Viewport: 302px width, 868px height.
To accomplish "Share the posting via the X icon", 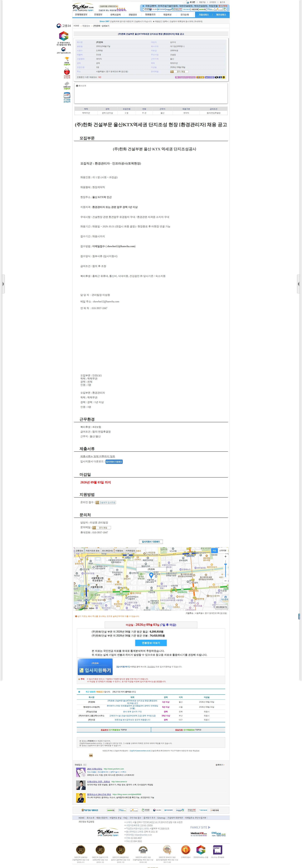I will point(216,77).
